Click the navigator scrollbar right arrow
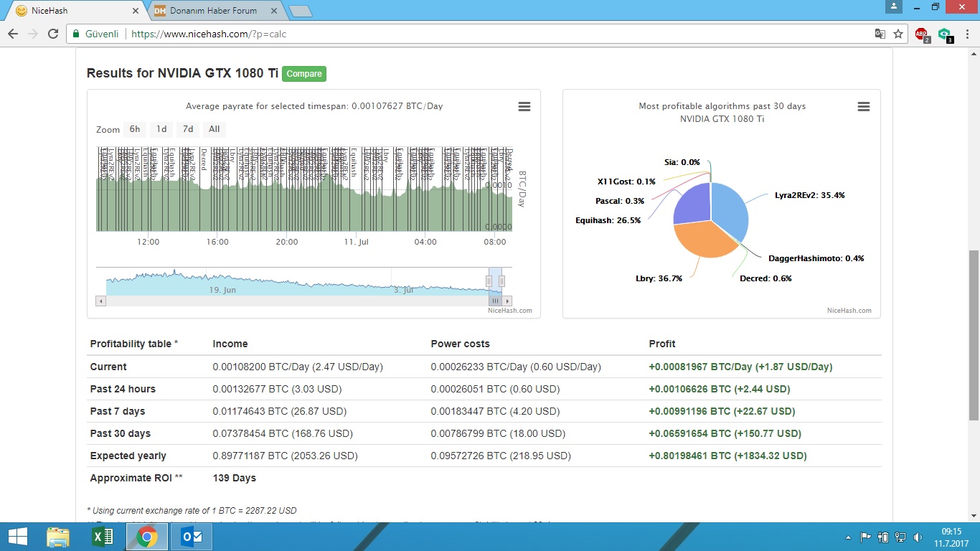Image resolution: width=980 pixels, height=551 pixels. (x=507, y=301)
